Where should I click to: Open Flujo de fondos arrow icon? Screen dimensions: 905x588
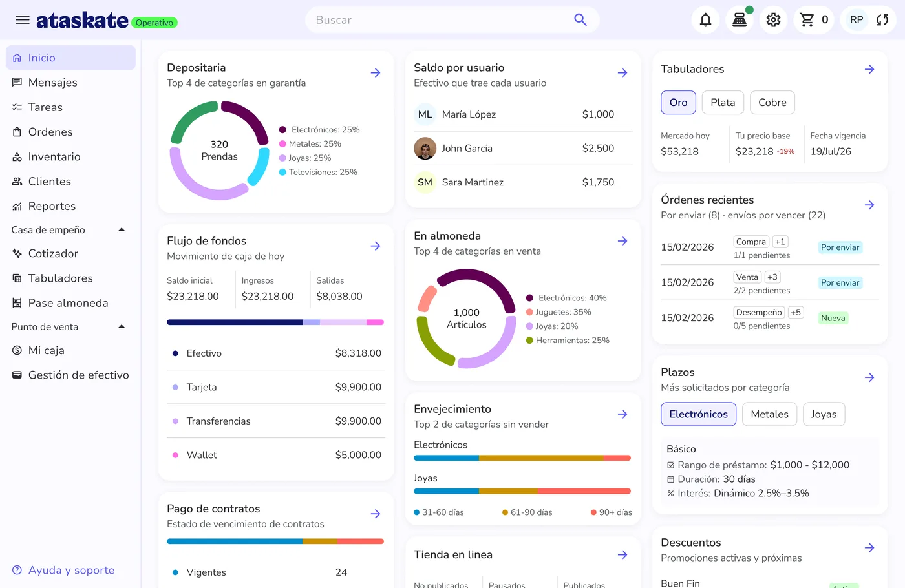click(376, 246)
